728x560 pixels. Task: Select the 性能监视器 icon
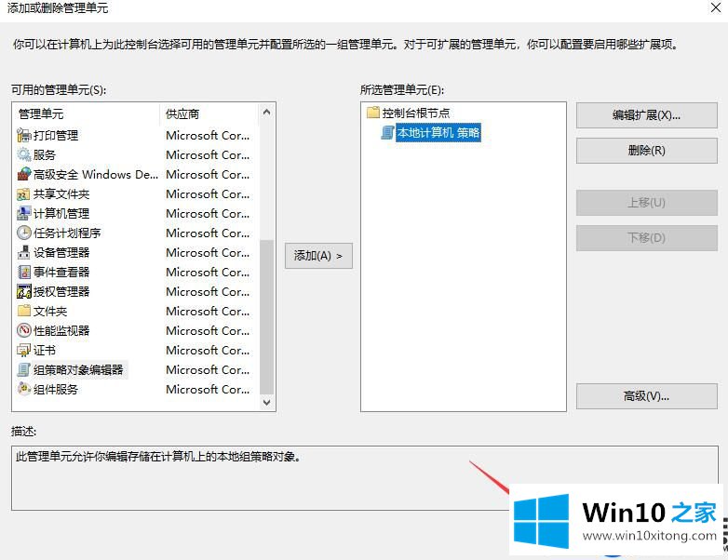pyautogui.click(x=24, y=330)
